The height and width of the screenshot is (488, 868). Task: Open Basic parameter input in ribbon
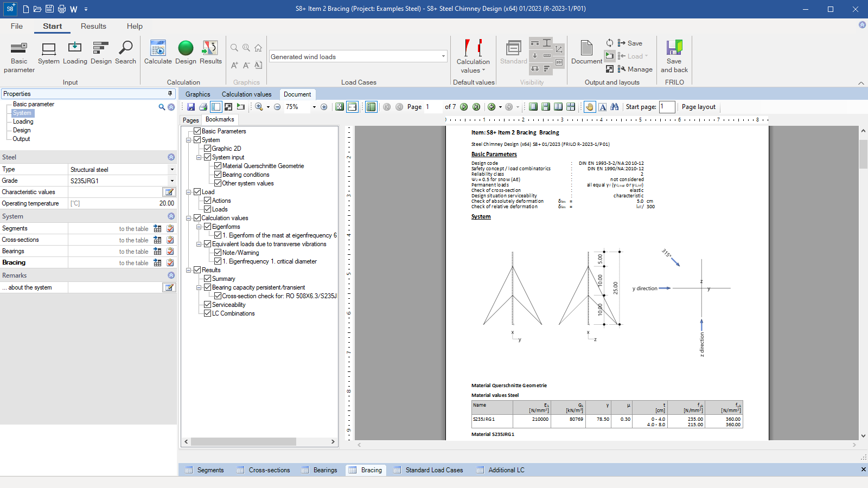19,56
